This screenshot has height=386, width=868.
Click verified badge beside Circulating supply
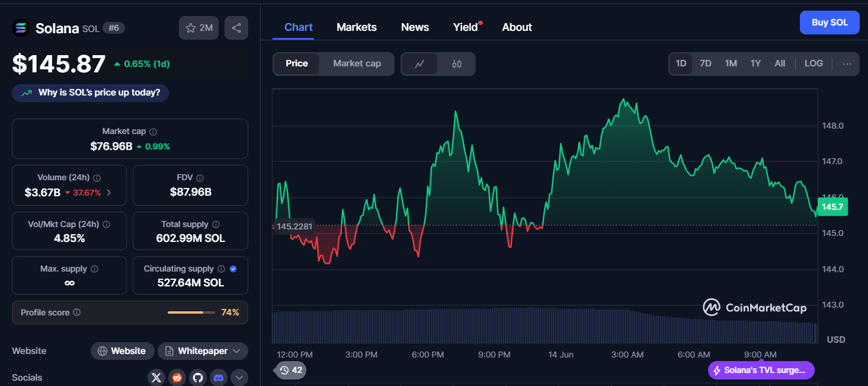(x=233, y=269)
